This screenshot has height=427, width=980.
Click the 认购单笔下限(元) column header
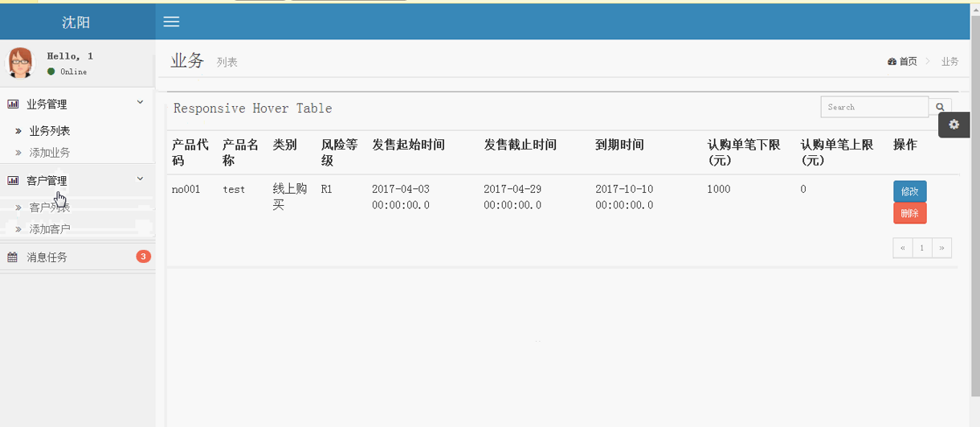[744, 153]
